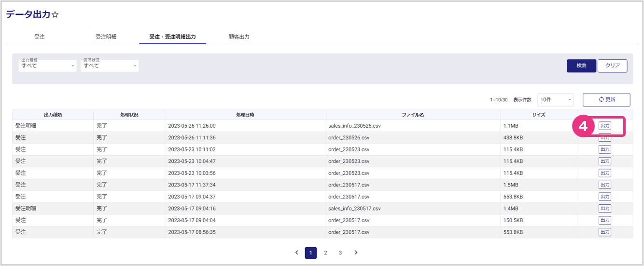Open the 顧客出力 tab
The width and height of the screenshot is (644, 266).
click(x=239, y=37)
